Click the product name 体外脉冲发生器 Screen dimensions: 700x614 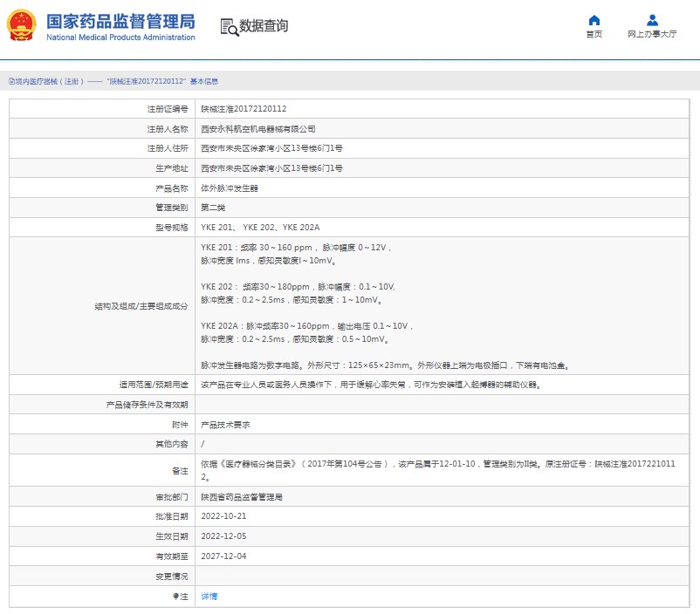tap(230, 188)
